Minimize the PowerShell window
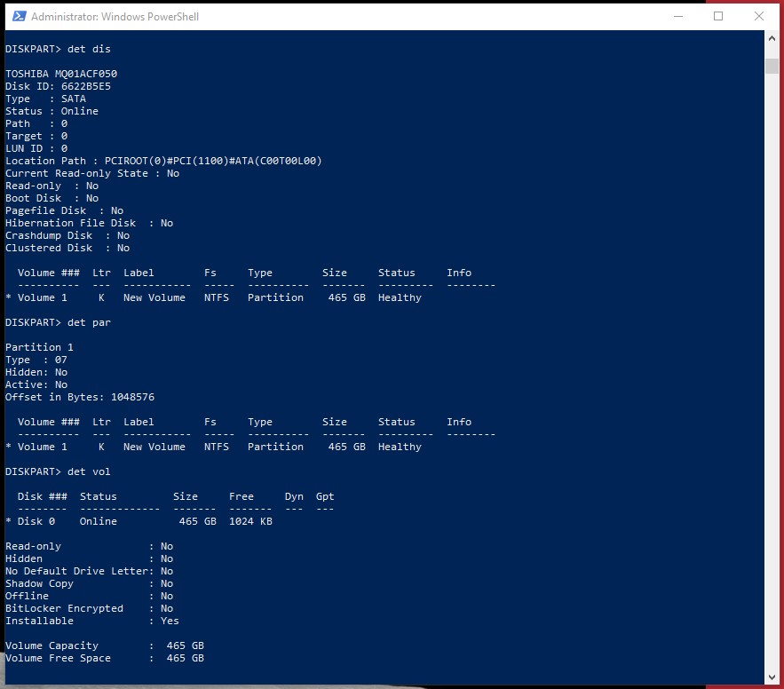 [677, 16]
